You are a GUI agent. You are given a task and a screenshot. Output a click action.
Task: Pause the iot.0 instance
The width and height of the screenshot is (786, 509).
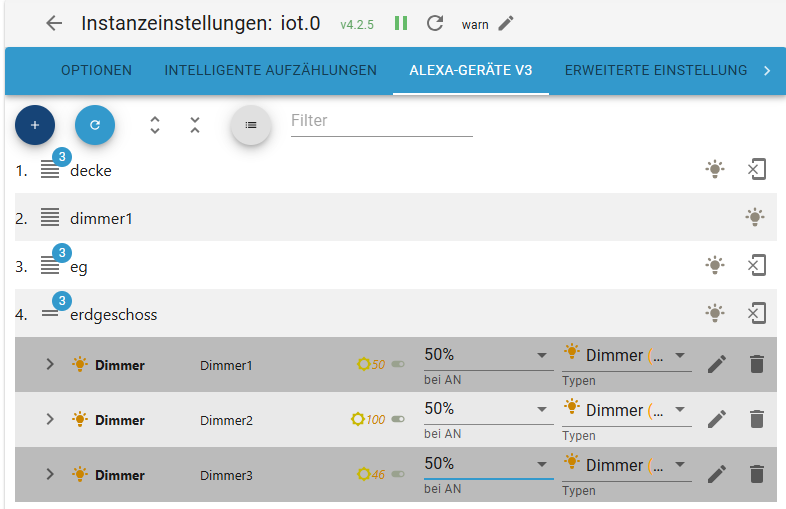[401, 23]
